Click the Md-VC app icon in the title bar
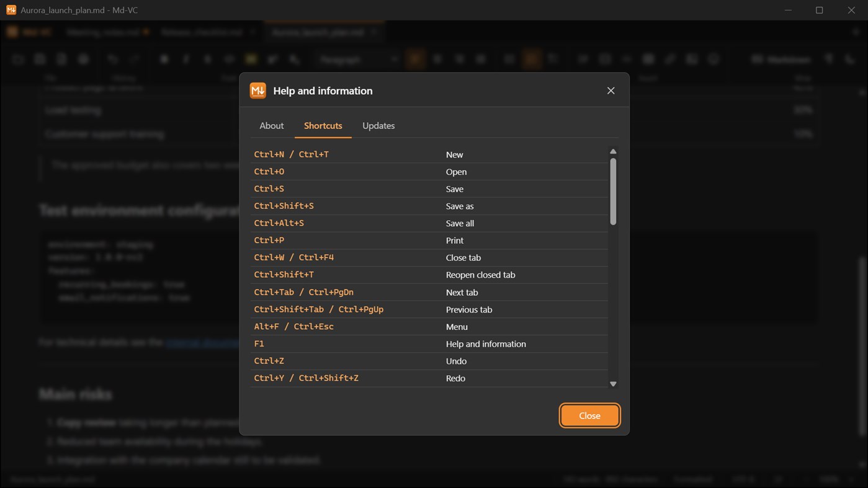868x488 pixels. tap(11, 10)
